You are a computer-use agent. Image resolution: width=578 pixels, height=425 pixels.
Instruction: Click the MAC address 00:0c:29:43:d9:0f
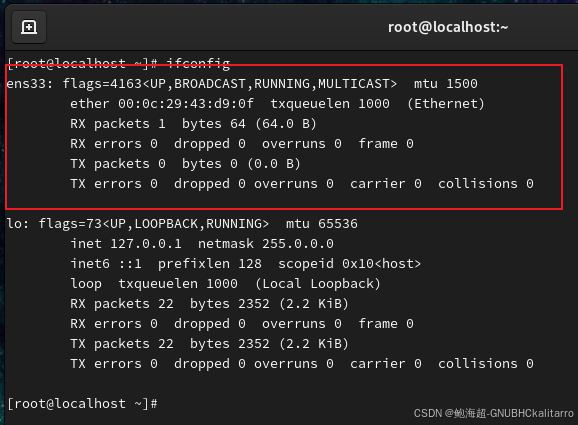(x=186, y=104)
